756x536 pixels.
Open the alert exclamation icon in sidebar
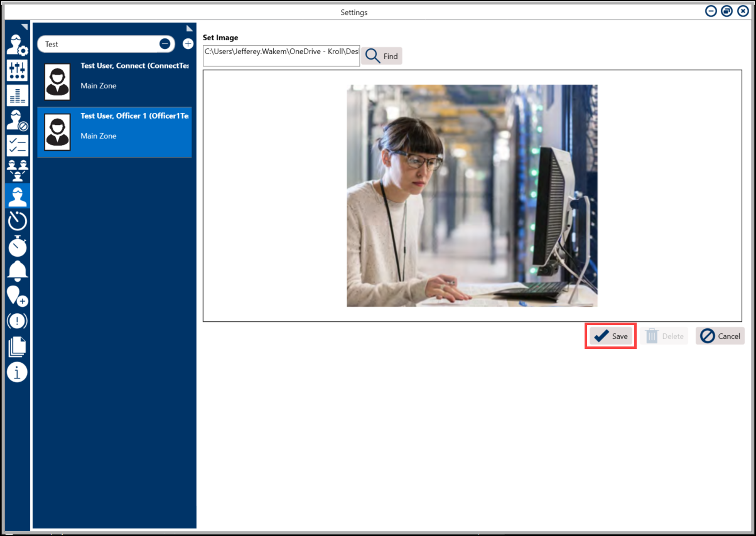pyautogui.click(x=17, y=321)
